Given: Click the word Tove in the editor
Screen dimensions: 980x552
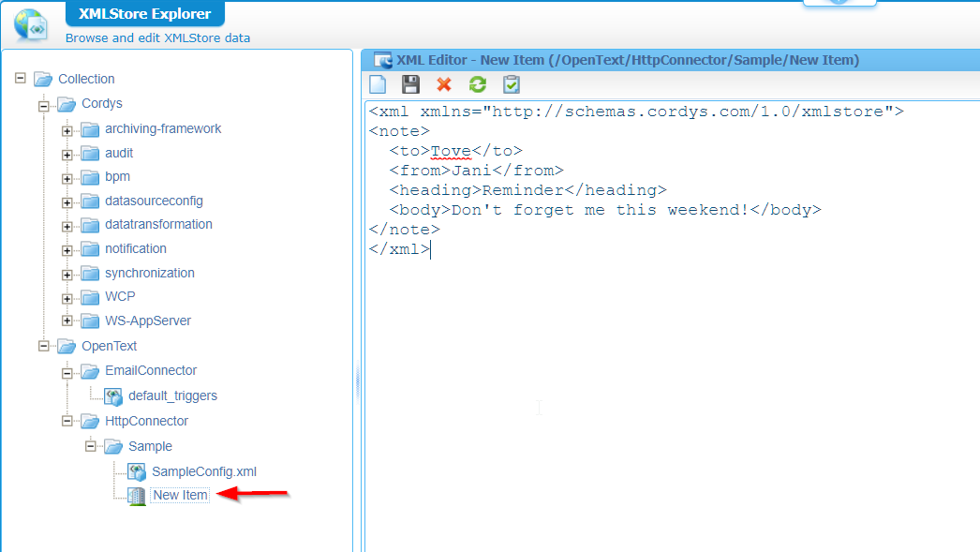Looking at the screenshot, I should click(x=451, y=151).
